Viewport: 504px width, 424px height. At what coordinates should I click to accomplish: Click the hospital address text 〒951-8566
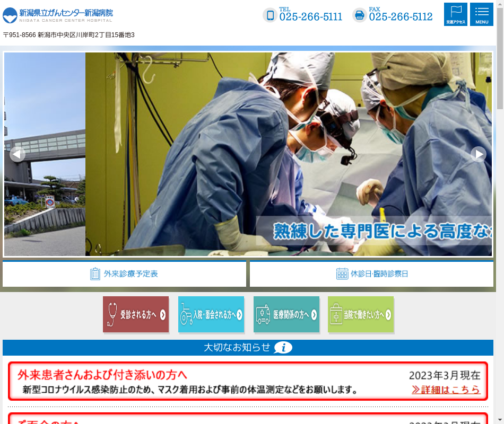(x=69, y=34)
